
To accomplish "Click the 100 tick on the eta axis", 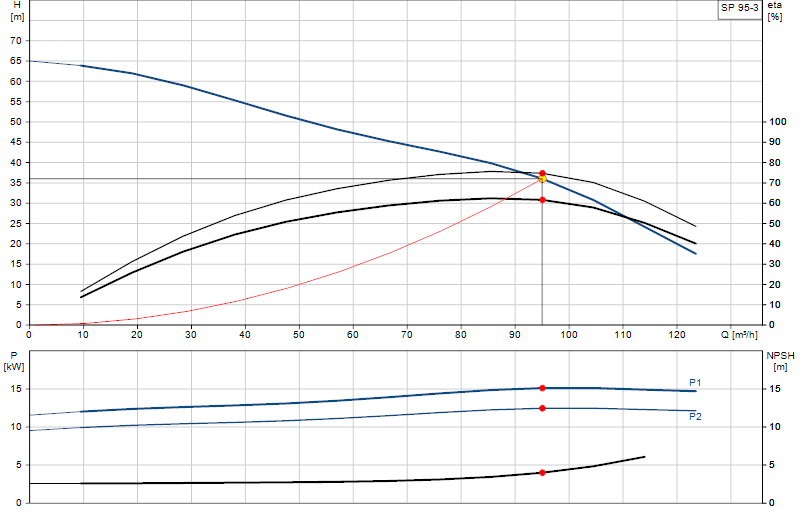I will tap(778, 122).
